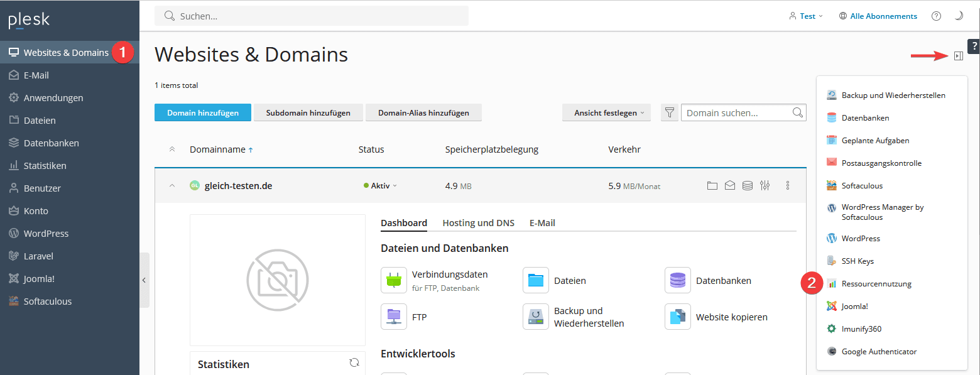Open E-Mail in the left sidebar
The image size is (980, 375).
coord(36,75)
